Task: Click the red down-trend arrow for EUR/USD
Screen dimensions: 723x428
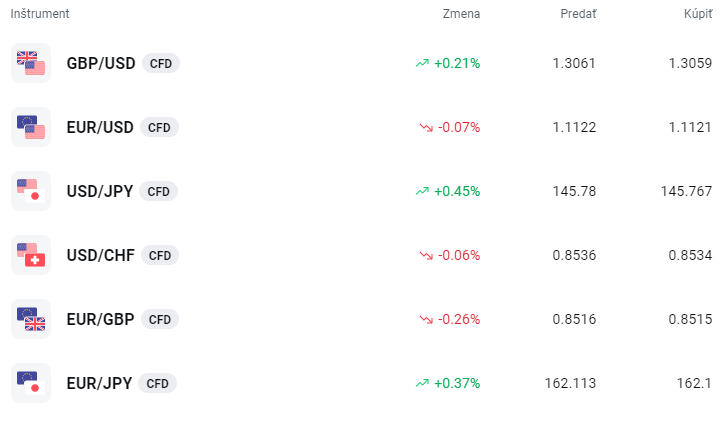Action: (x=426, y=127)
